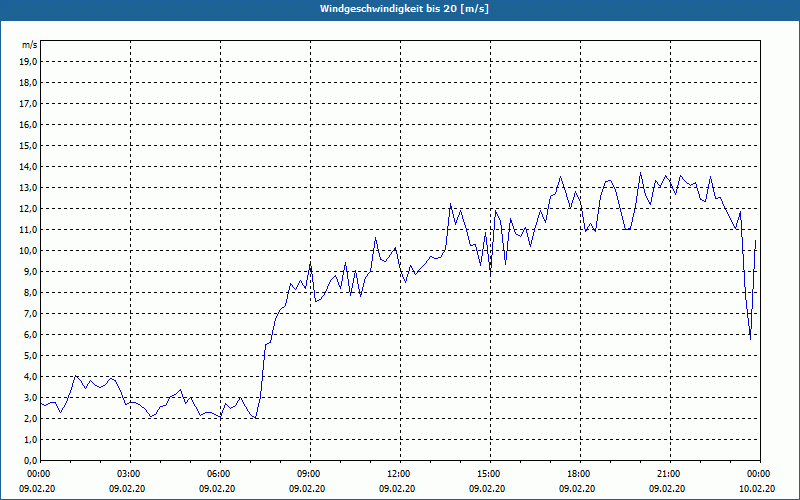Viewport: 800px width, 500px height.
Task: Choose the '12,0' y-axis label
Action: point(28,209)
